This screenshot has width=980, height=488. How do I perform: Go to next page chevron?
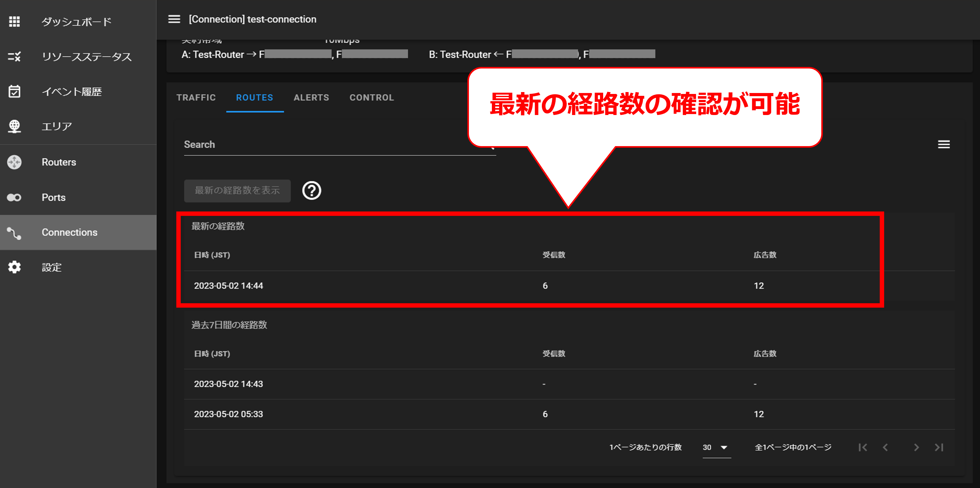[916, 448]
